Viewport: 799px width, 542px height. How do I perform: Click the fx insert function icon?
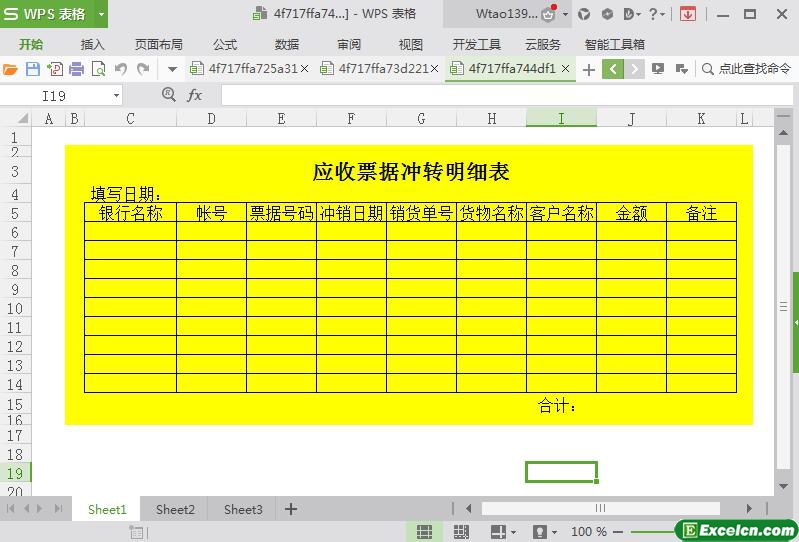click(x=195, y=95)
